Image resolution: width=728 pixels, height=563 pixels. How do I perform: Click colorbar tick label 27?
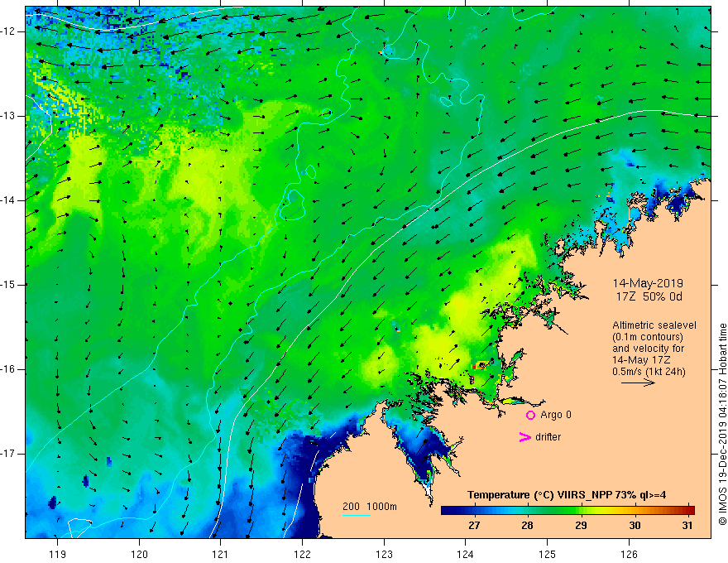click(474, 526)
